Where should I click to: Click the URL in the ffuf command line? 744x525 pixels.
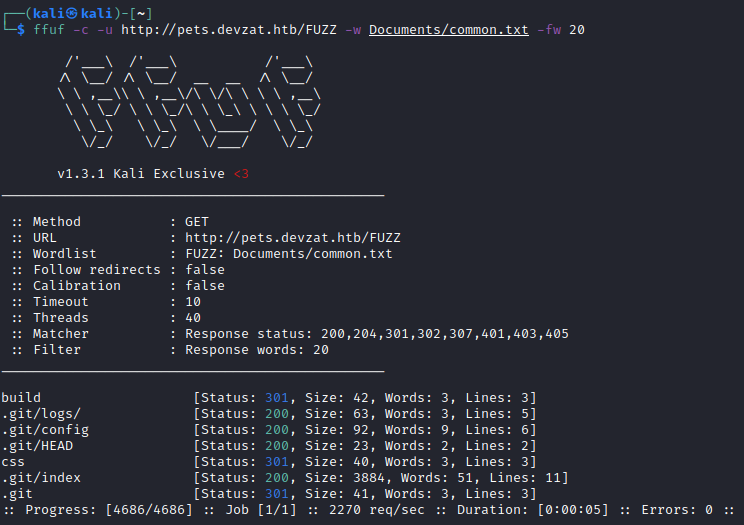228,30
